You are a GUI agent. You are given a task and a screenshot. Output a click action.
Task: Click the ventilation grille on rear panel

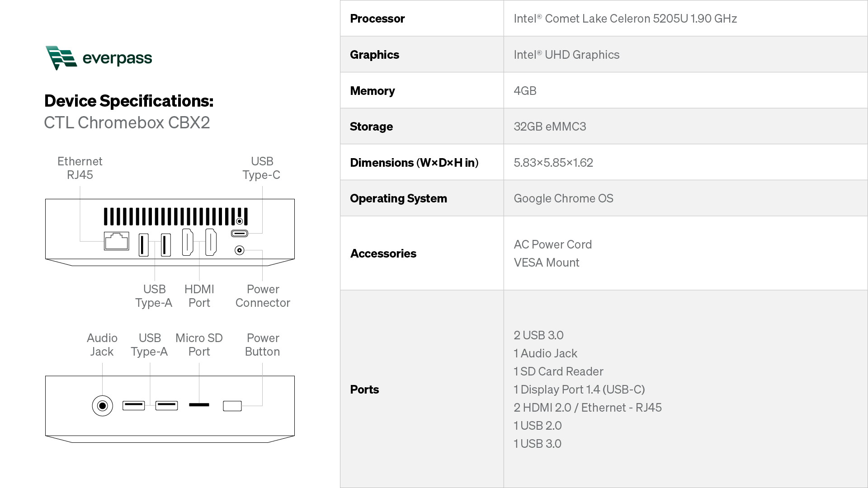click(176, 216)
